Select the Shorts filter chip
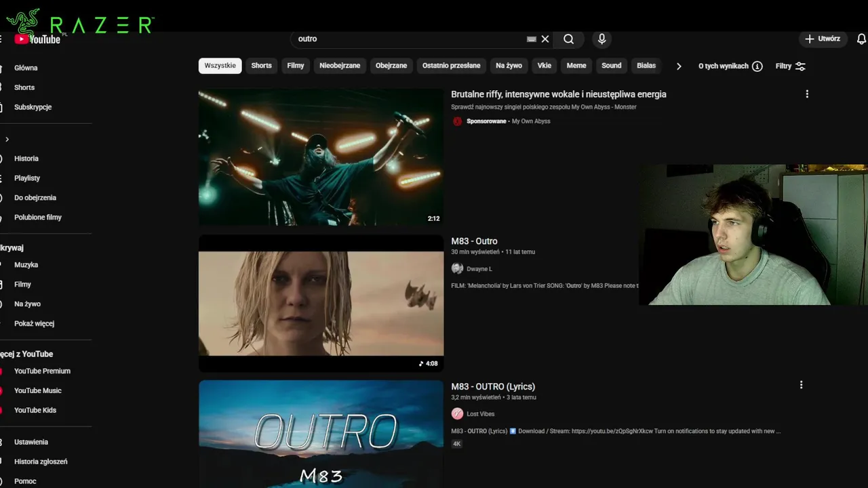The height and width of the screenshot is (488, 868). click(261, 66)
